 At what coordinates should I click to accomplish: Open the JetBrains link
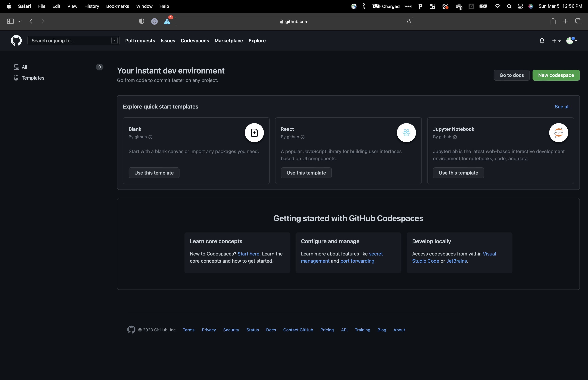pyautogui.click(x=456, y=261)
